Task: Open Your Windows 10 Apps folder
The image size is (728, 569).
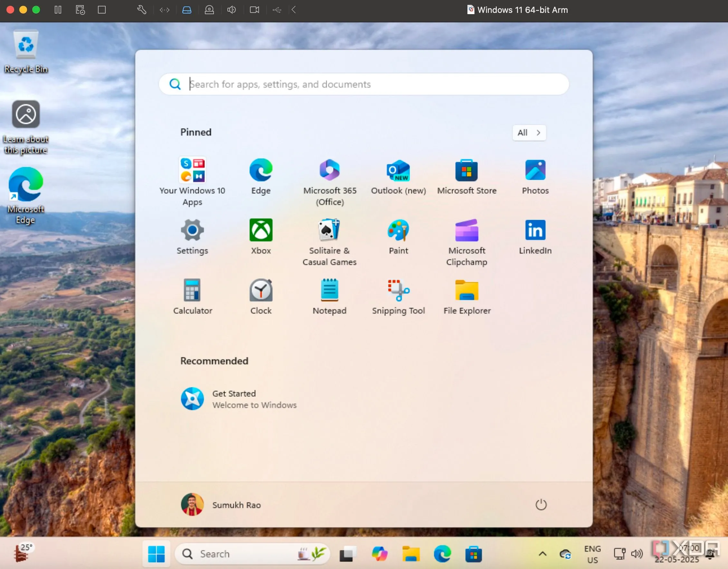Action: (192, 181)
